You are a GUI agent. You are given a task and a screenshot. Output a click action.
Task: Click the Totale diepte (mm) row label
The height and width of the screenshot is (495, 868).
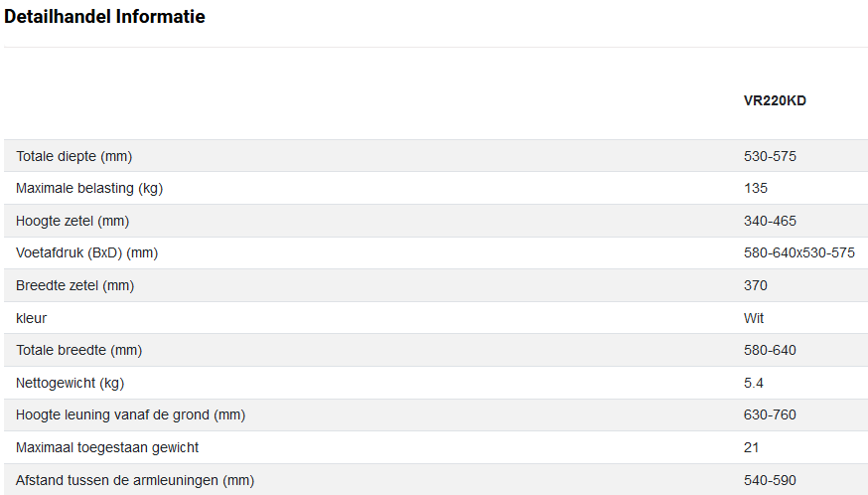(74, 156)
